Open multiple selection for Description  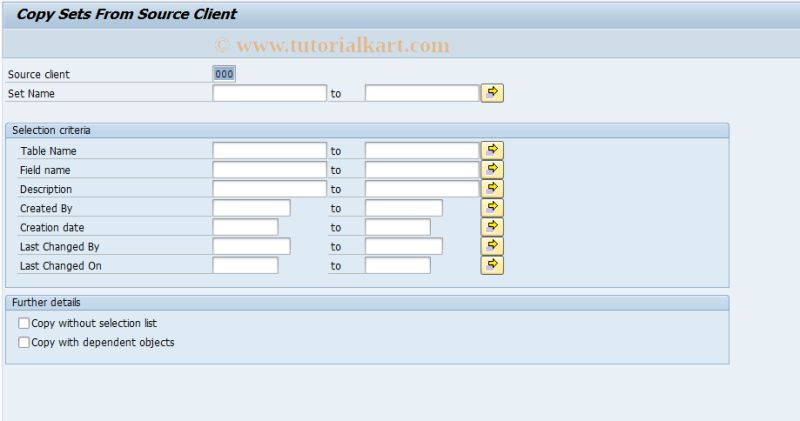(x=492, y=189)
